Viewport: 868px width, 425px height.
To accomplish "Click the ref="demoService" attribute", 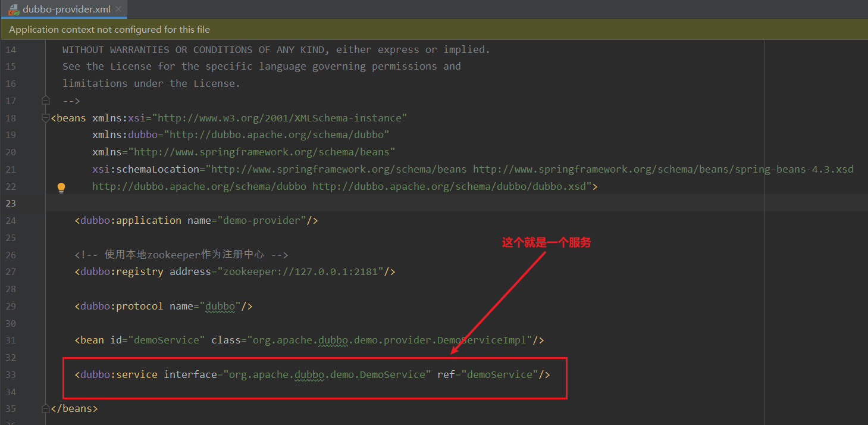I will [x=488, y=374].
